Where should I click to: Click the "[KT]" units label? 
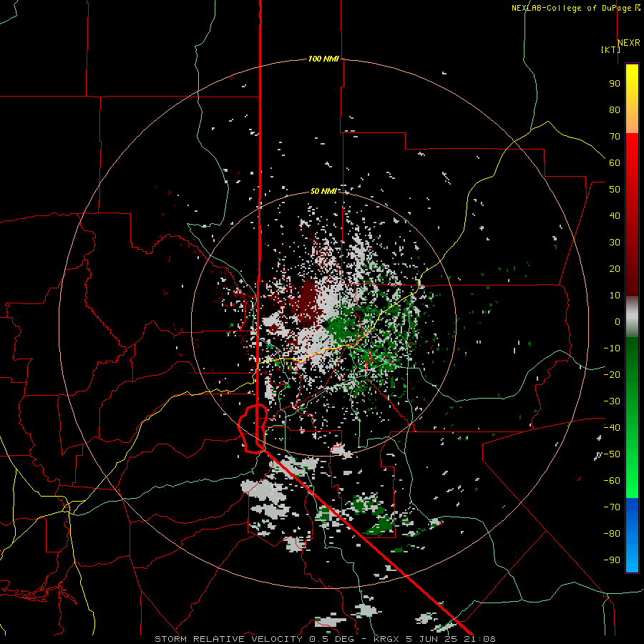(610, 49)
